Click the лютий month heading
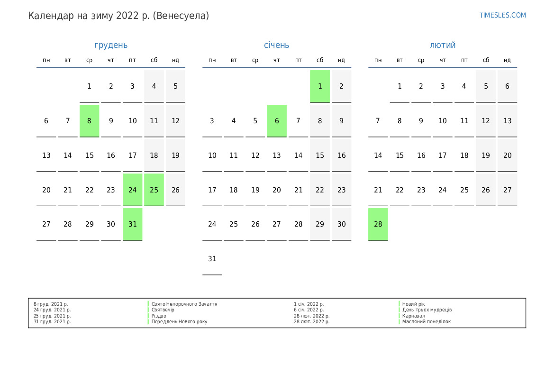This screenshot has width=554, height=392. coord(443,45)
